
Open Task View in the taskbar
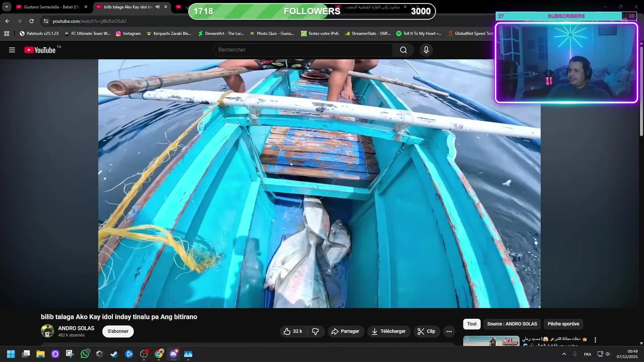[x=26, y=354]
